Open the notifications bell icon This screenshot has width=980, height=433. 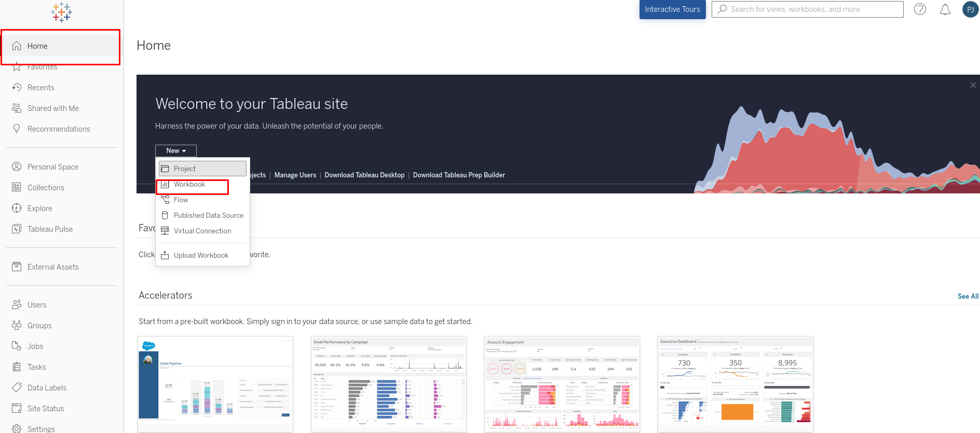click(945, 9)
